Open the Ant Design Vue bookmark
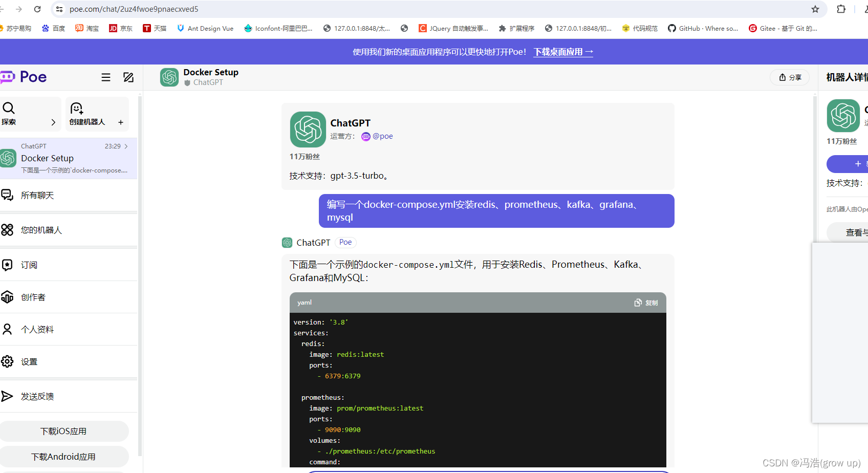This screenshot has height=473, width=868. pos(205,28)
